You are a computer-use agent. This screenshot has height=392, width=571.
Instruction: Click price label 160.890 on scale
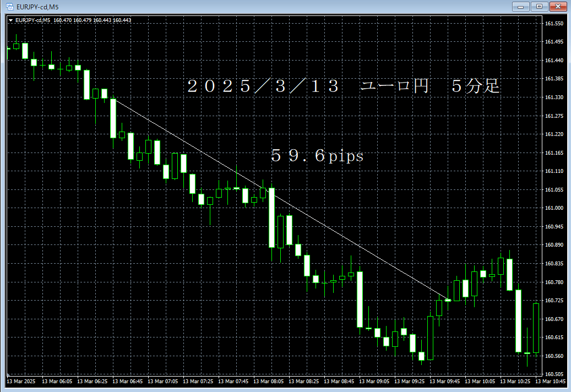[554, 245]
